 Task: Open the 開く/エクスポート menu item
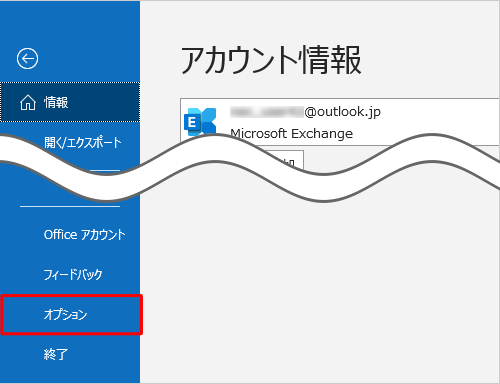(83, 143)
